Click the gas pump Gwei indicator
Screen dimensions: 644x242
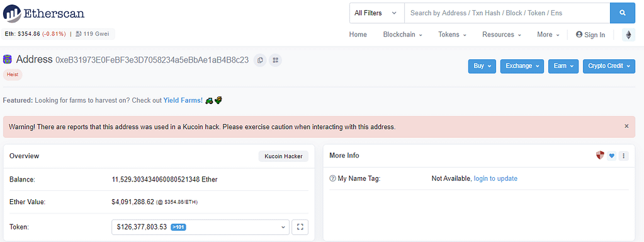(x=93, y=34)
